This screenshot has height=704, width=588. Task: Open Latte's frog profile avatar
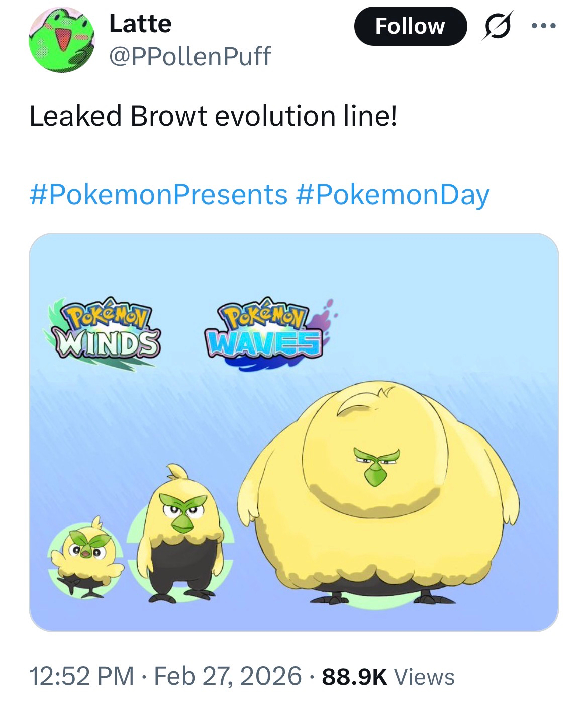(62, 41)
